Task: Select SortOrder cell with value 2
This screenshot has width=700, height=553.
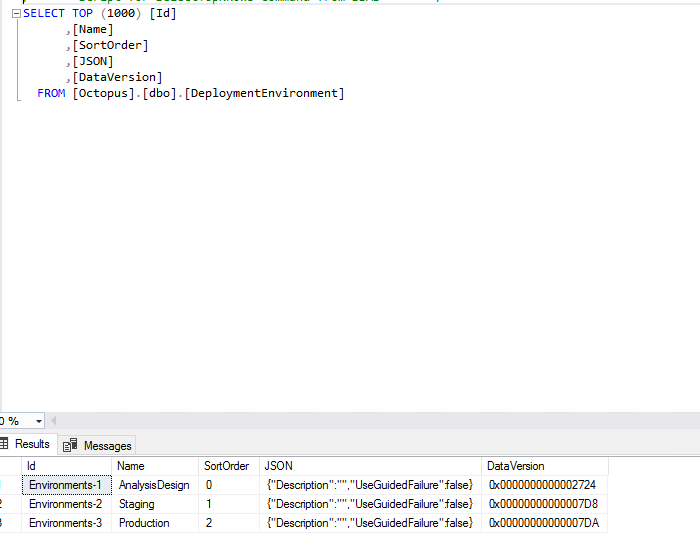Action: [x=229, y=523]
